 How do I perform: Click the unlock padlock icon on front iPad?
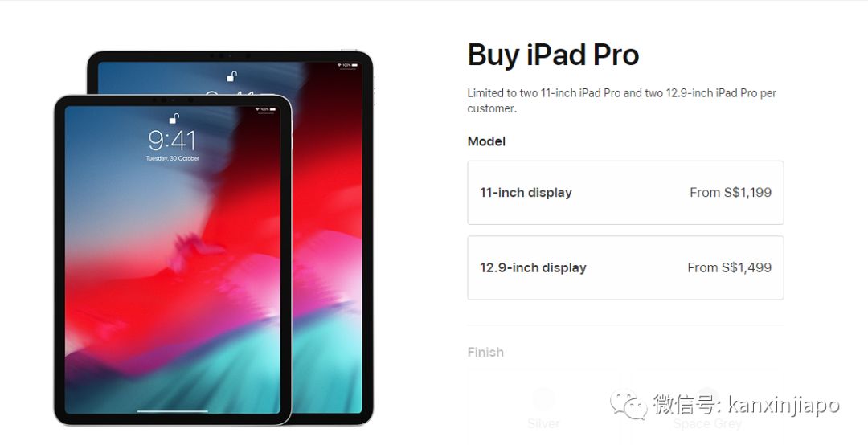[174, 118]
